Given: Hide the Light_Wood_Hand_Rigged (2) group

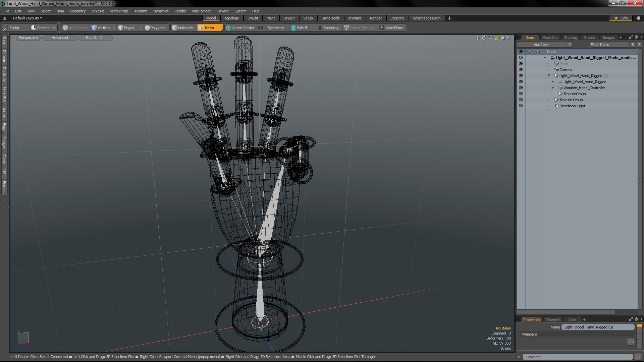Looking at the screenshot, I should coord(521,76).
